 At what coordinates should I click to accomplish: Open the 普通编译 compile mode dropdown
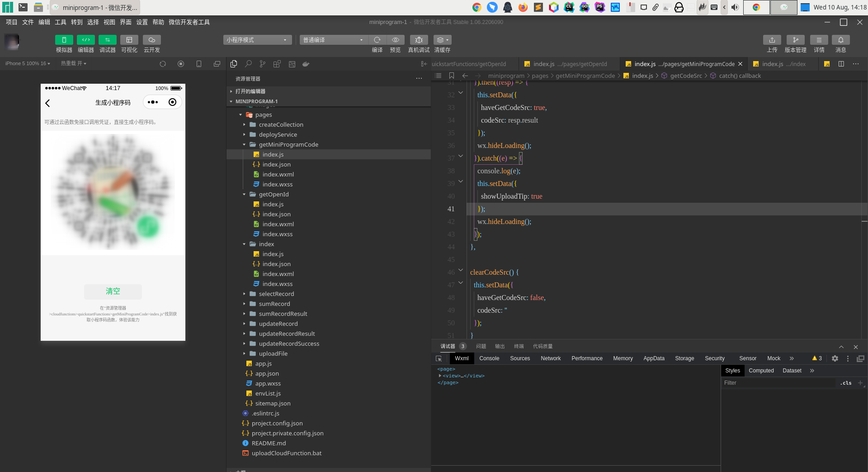pos(333,40)
